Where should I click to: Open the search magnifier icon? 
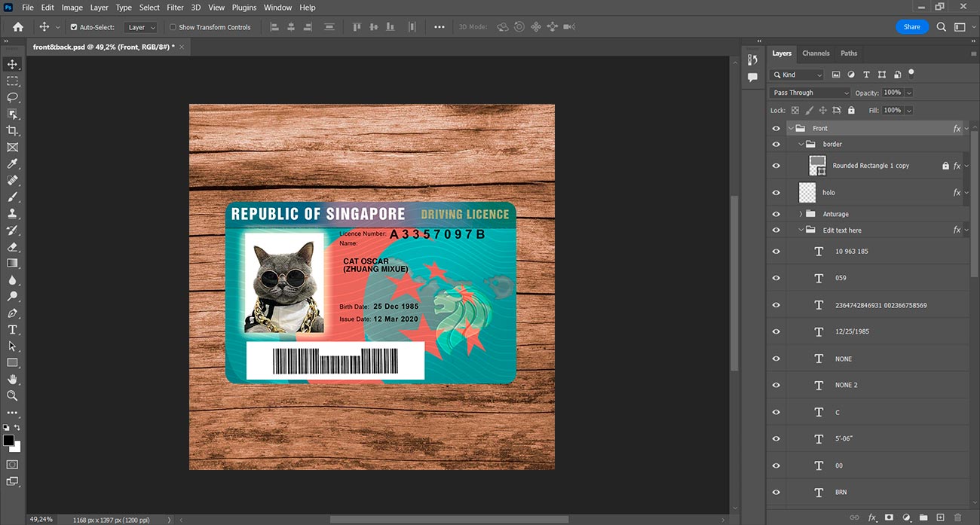pyautogui.click(x=941, y=26)
